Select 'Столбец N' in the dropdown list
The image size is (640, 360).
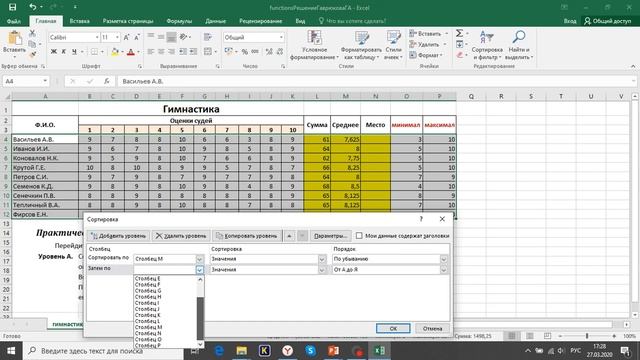click(x=148, y=333)
